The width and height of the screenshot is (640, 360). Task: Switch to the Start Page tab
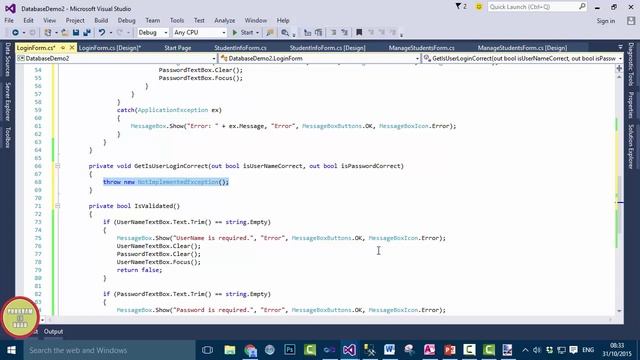178,48
